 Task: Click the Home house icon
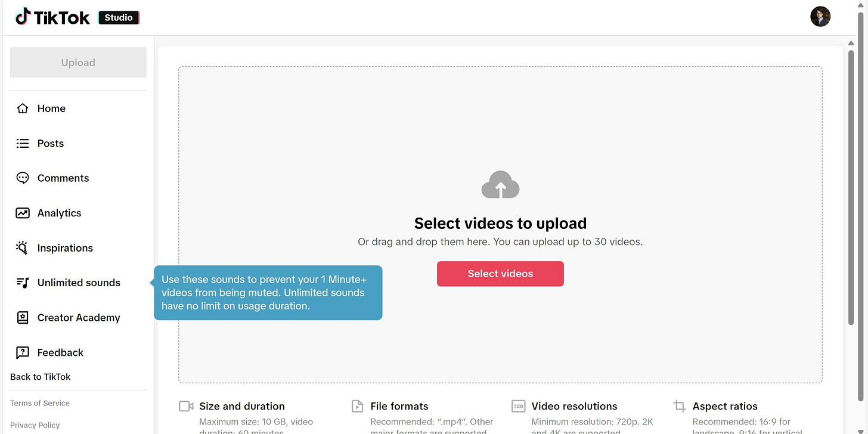click(x=23, y=108)
